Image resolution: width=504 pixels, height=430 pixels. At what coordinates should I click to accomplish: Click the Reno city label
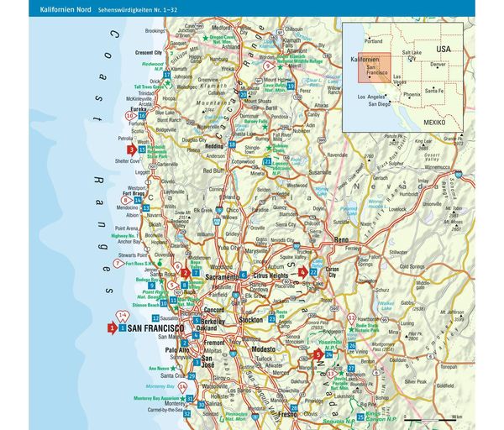(x=341, y=239)
